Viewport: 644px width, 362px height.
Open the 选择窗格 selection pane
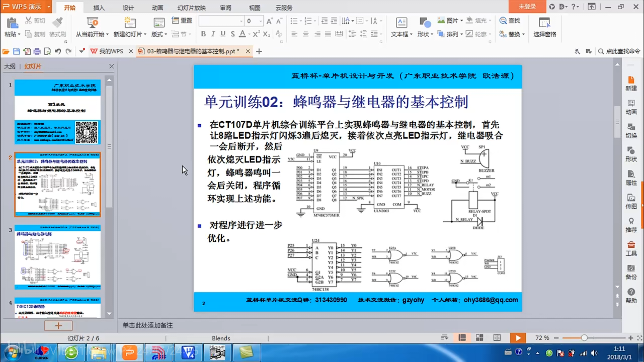pos(544,27)
